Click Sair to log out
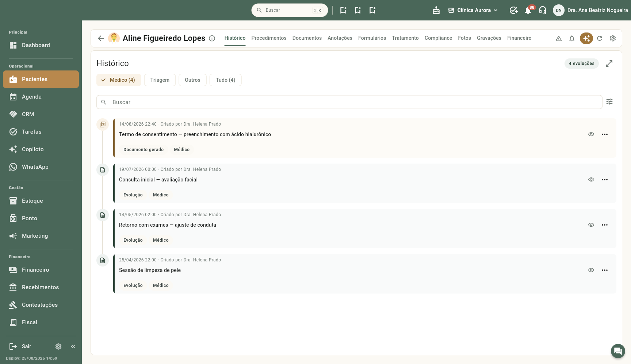Viewport: 631px width, 364px height. 20,346
